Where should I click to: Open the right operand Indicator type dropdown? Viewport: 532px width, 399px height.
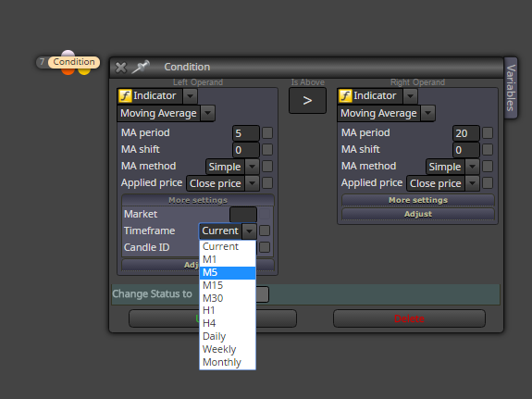tap(410, 96)
